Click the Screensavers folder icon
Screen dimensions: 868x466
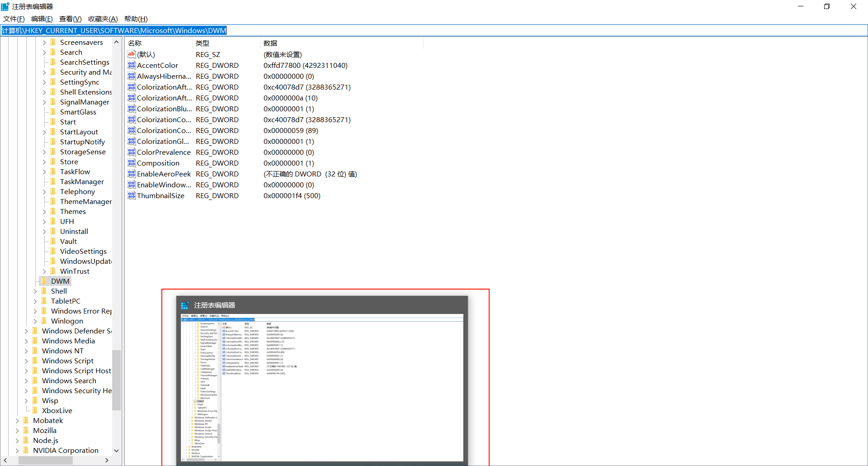point(53,42)
